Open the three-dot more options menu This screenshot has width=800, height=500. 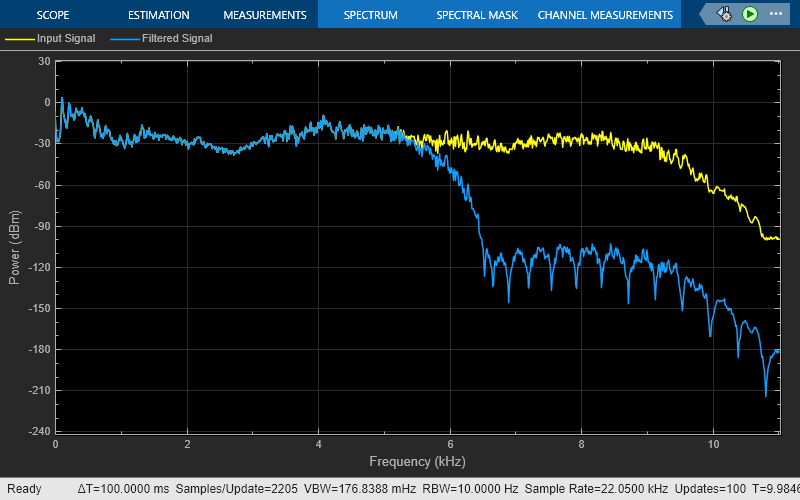[x=775, y=15]
